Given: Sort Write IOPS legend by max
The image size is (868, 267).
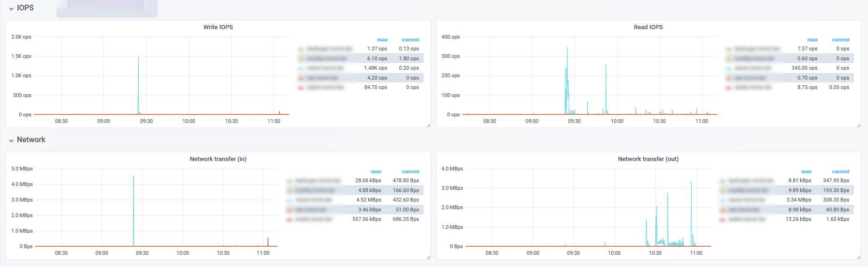Looking at the screenshot, I should [x=382, y=40].
